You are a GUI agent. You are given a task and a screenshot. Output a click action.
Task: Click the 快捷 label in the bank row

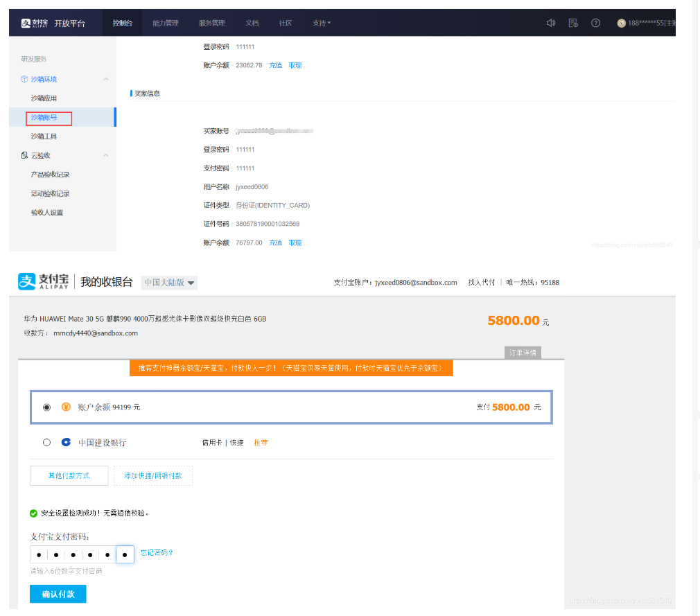click(x=236, y=442)
